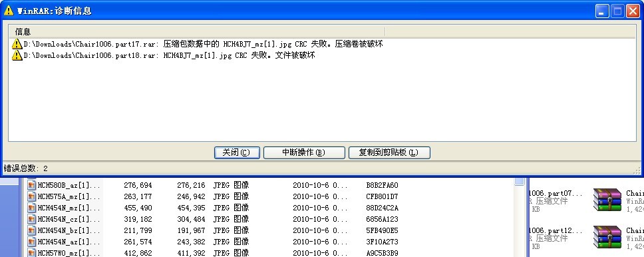
Task: Close the diagnostic dialog with 关闭(C)
Action: point(237,152)
